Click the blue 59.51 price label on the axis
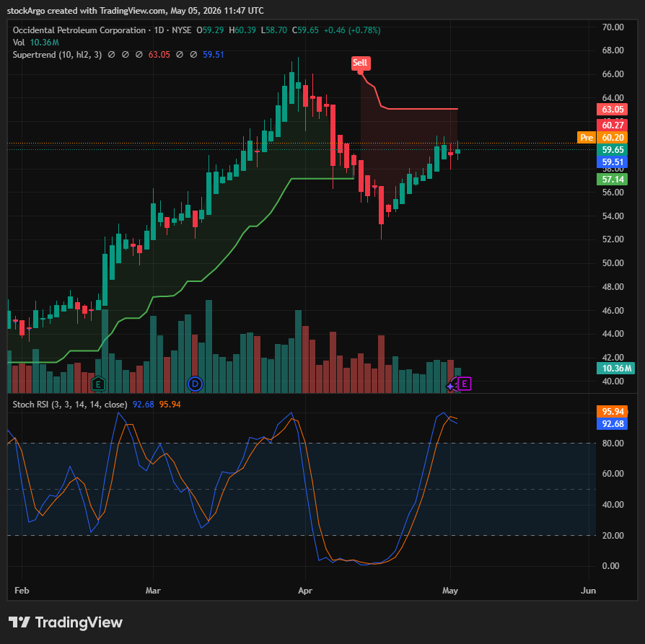This screenshot has width=645, height=644. coord(612,162)
